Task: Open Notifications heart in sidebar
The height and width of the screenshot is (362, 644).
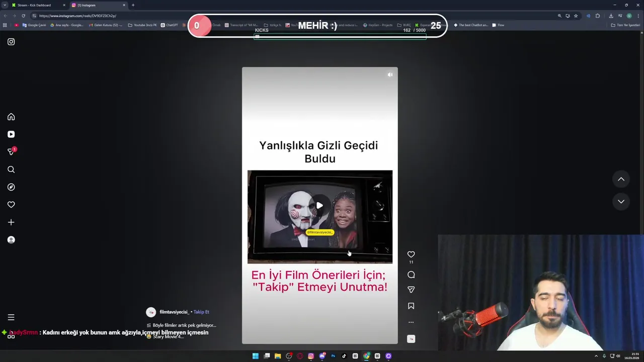Action: 11,205
